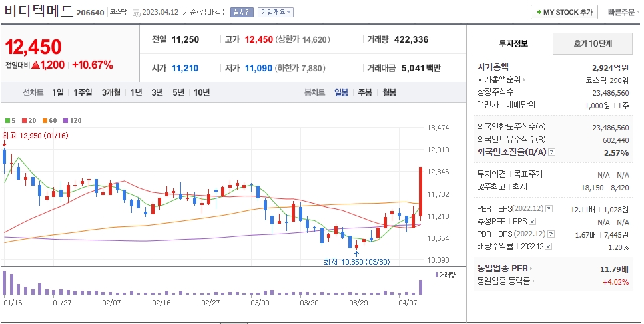Click help icon next to 외국인소진율(B/A)
644x324 pixels.
pyautogui.click(x=551, y=152)
